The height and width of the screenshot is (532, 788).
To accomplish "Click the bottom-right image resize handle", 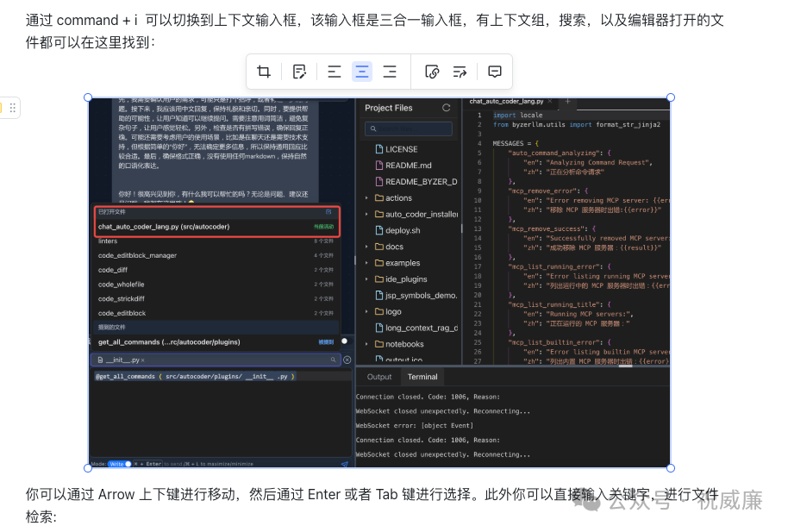I will 671,467.
